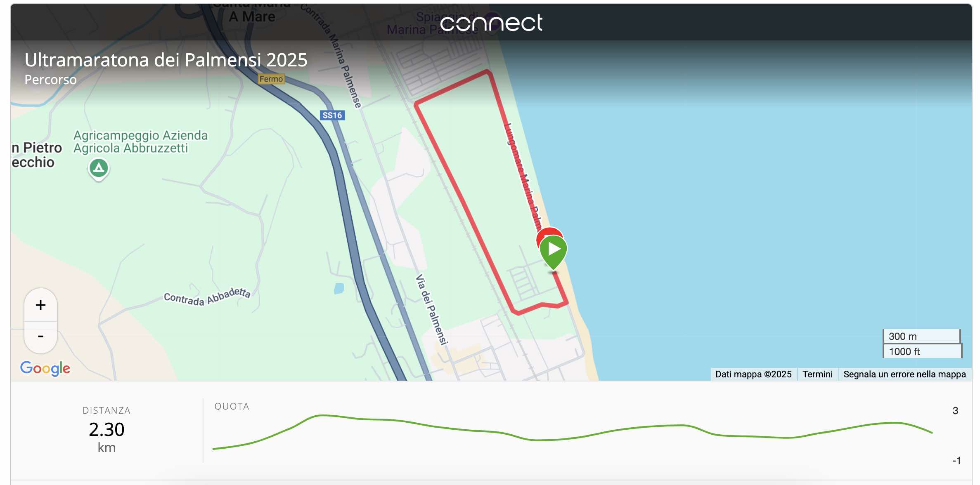Open the Termini link
Viewport: 980px width, 485px height.
click(x=817, y=374)
